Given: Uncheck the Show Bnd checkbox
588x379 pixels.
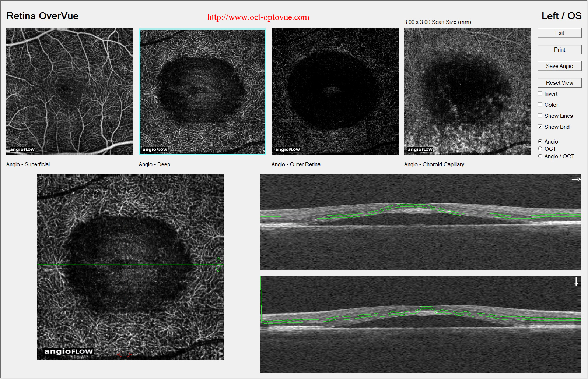Looking at the screenshot, I should (540, 127).
